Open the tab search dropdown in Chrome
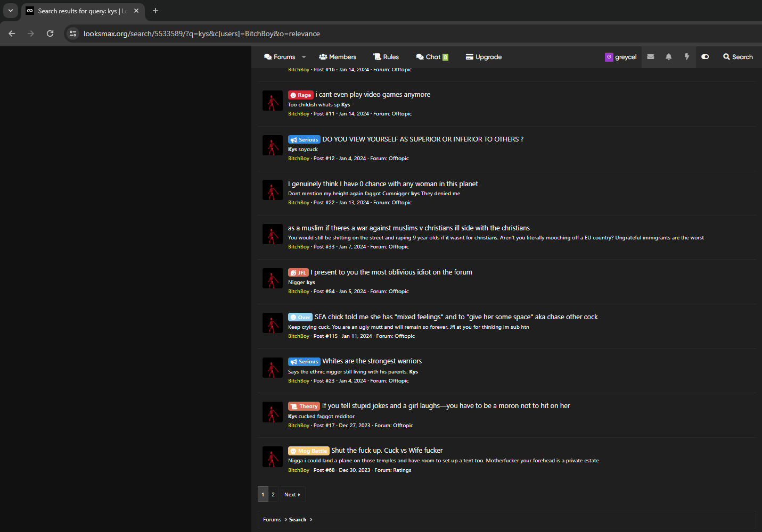Image resolution: width=762 pixels, height=532 pixels. (11, 11)
